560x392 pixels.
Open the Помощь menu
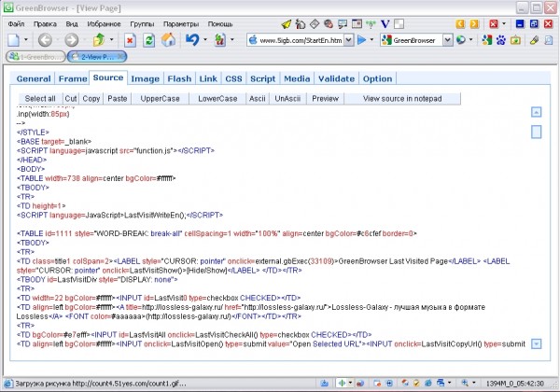point(220,24)
